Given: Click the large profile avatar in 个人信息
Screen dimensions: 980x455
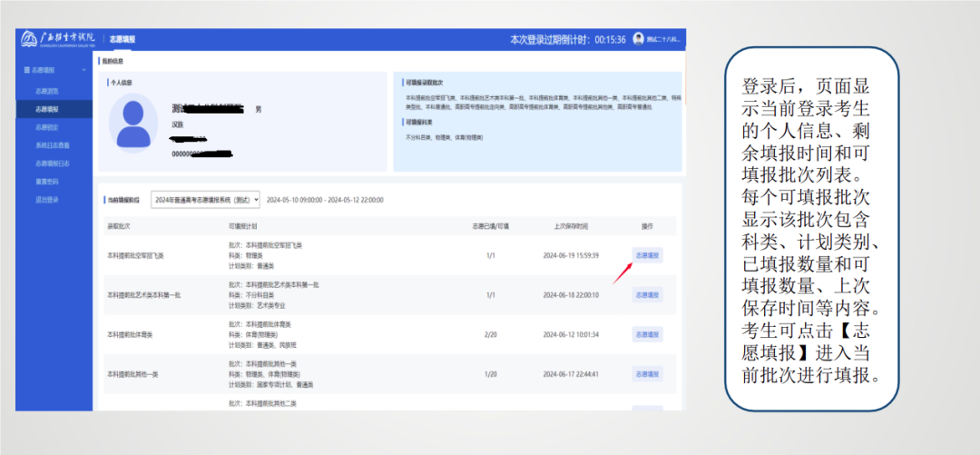Looking at the screenshot, I should 134,124.
